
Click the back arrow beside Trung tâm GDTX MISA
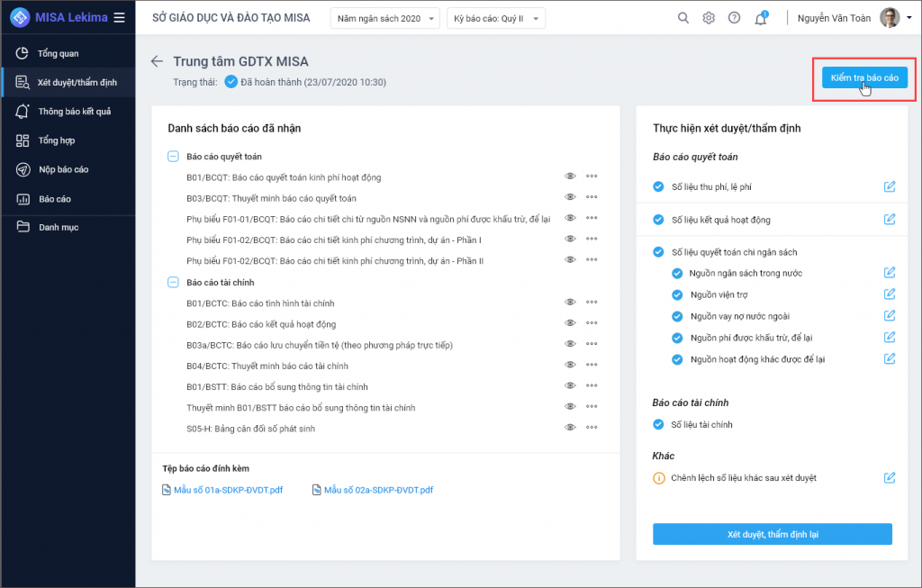(x=158, y=61)
